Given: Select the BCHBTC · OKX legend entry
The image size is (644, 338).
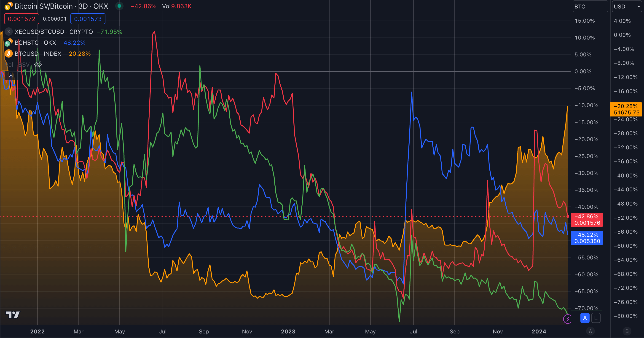Looking at the screenshot, I should pos(35,43).
